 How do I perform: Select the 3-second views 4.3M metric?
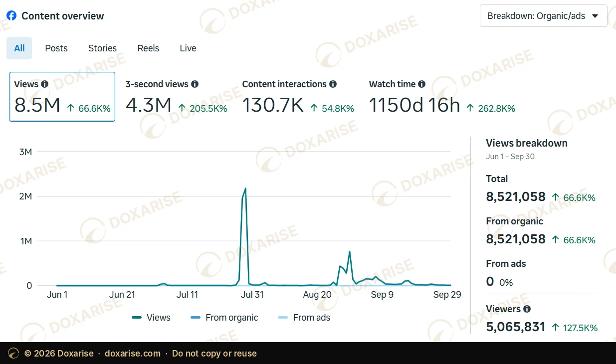176,97
